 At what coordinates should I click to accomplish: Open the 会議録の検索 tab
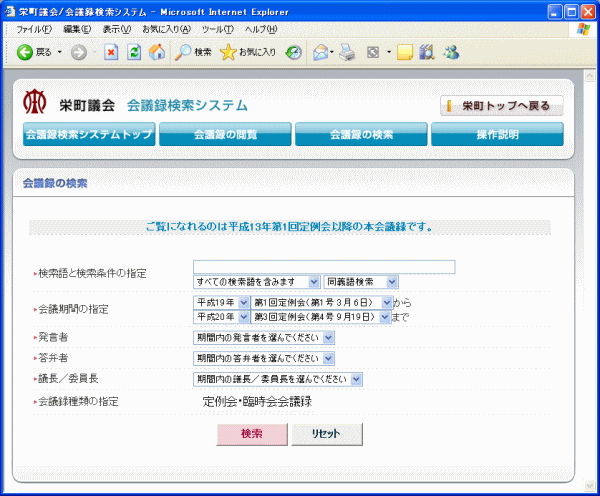click(x=361, y=134)
